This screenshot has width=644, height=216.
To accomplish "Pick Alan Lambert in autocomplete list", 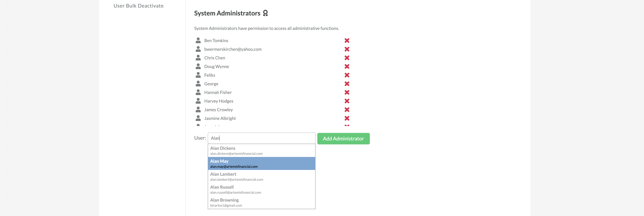I will (x=261, y=177).
